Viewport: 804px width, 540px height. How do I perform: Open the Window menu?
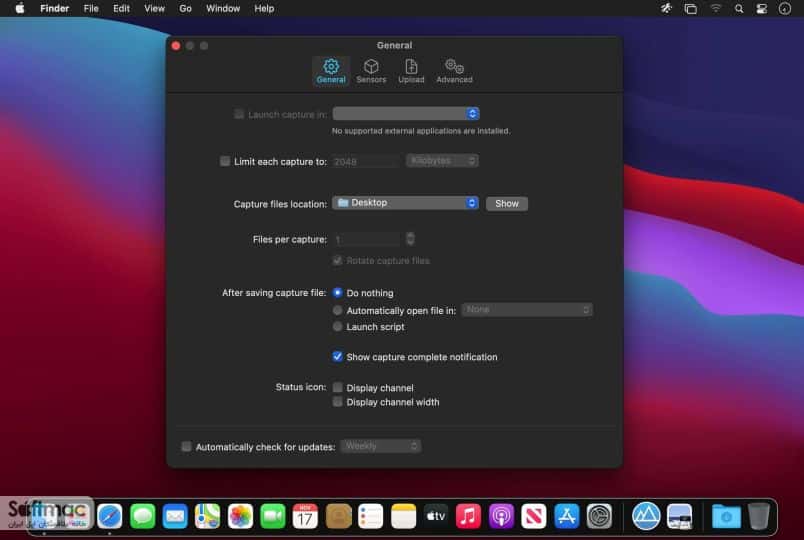click(x=223, y=8)
